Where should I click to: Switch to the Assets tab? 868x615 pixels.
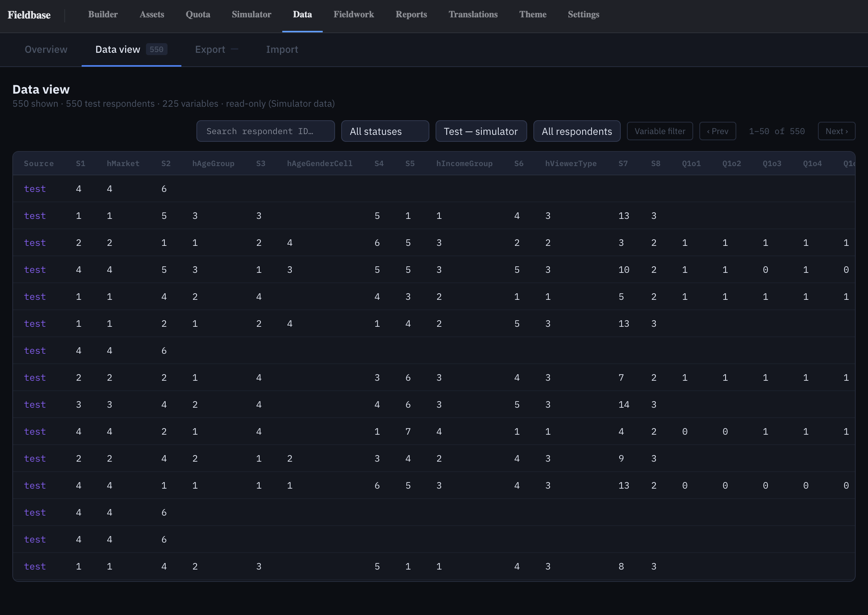[x=152, y=15]
